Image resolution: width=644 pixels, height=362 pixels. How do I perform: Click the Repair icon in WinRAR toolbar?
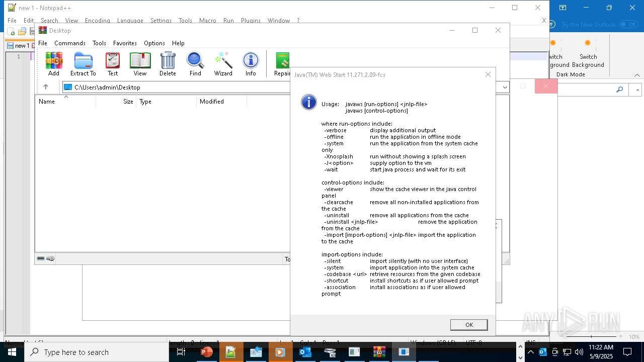pyautogui.click(x=282, y=64)
